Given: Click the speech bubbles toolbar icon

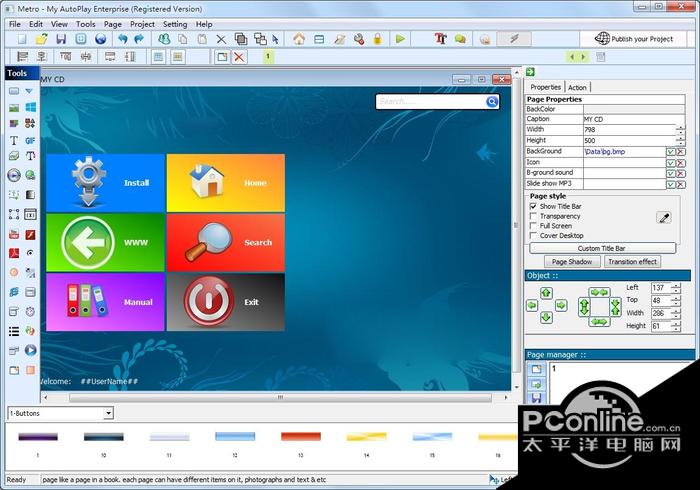Looking at the screenshot, I should [x=460, y=39].
